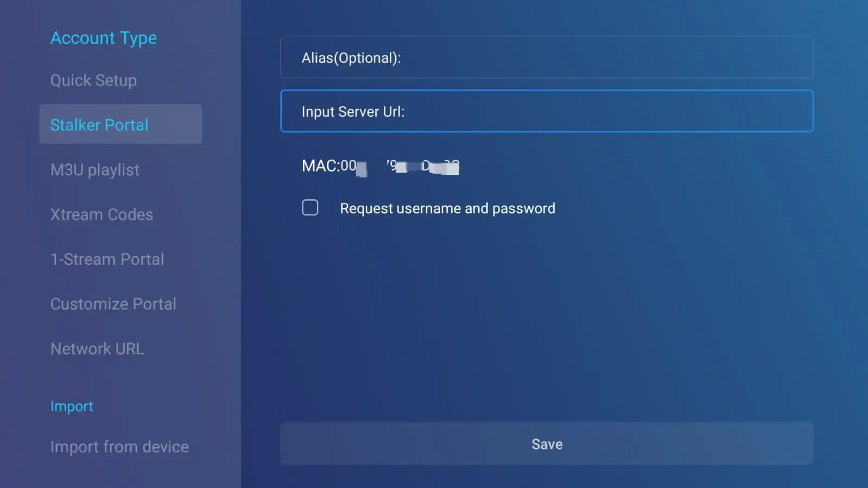Viewport: 868px width, 488px height.
Task: Select Customize Portal in sidebar
Action: [113, 304]
